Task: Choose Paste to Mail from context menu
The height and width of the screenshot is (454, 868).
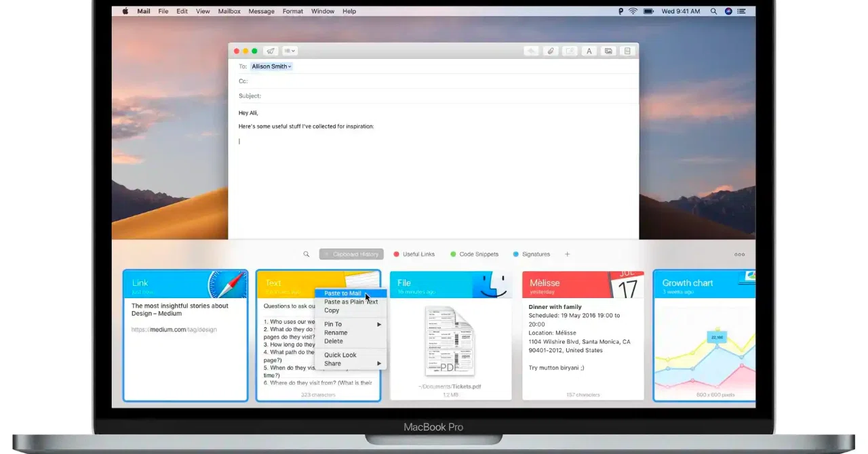Action: (351, 293)
